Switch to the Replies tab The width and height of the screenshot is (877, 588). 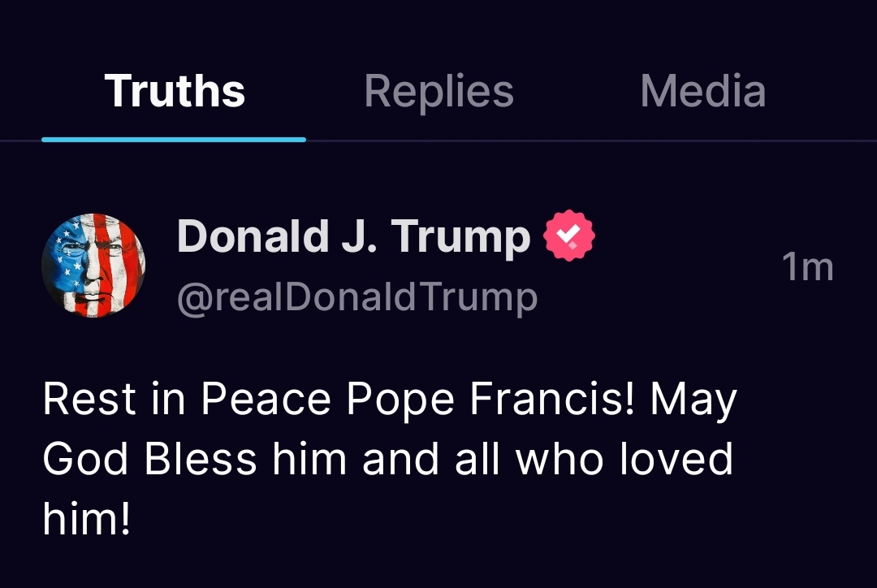pyautogui.click(x=439, y=93)
